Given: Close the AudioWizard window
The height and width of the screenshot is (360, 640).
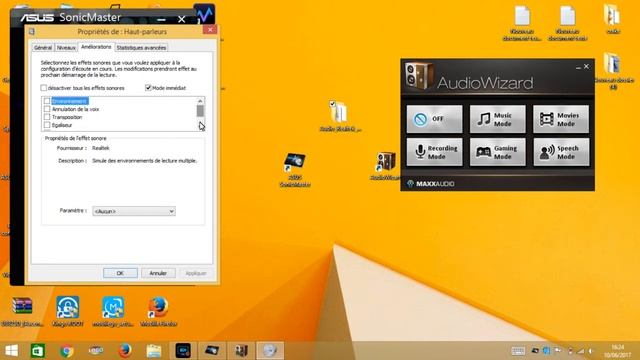Looking at the screenshot, I should coord(587,66).
